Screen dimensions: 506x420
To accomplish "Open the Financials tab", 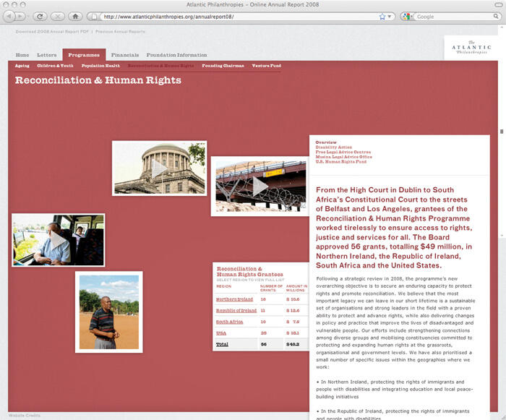I will pos(125,55).
